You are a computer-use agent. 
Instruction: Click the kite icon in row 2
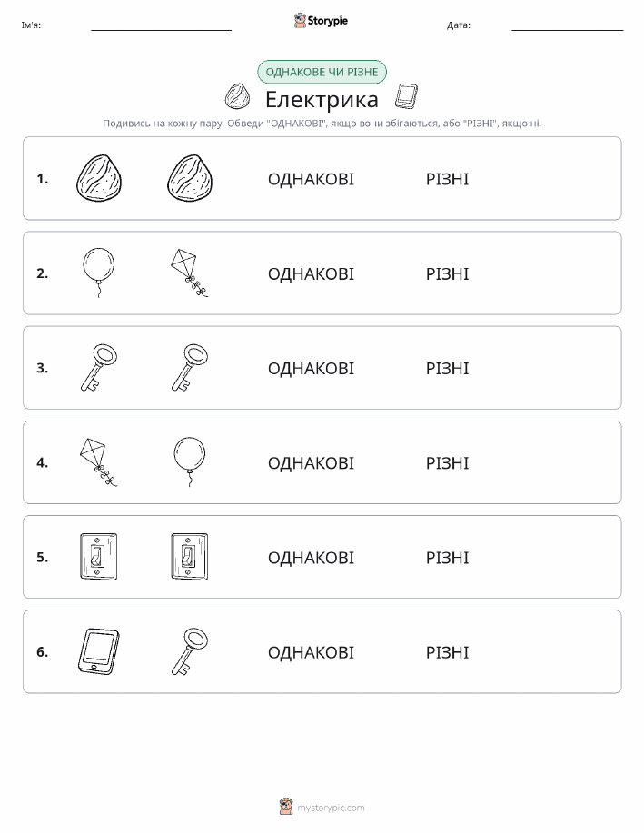tap(189, 273)
